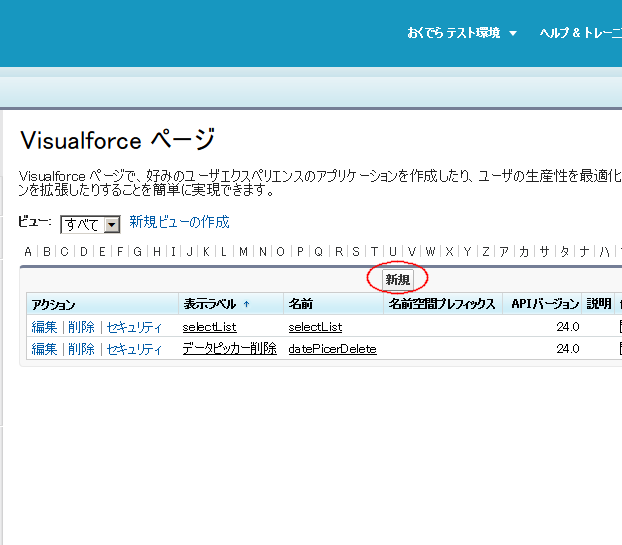
Task: Click the 24.0 value in selectList row
Action: point(568,327)
